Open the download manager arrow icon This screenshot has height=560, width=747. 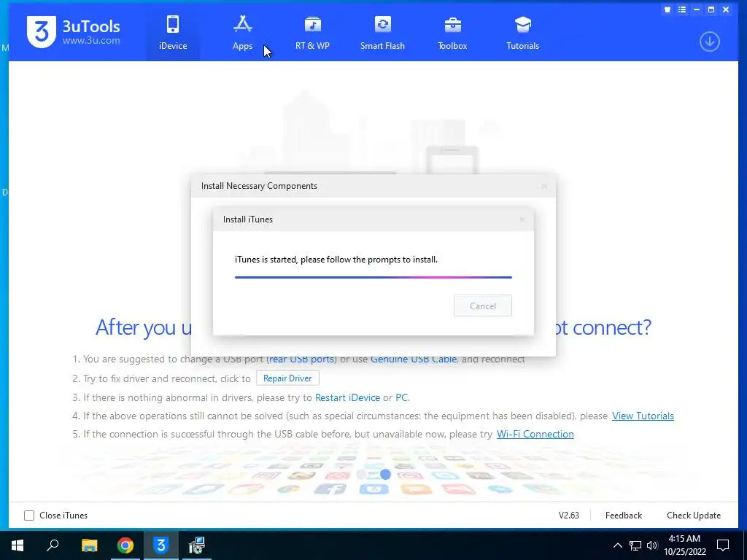pyautogui.click(x=709, y=42)
